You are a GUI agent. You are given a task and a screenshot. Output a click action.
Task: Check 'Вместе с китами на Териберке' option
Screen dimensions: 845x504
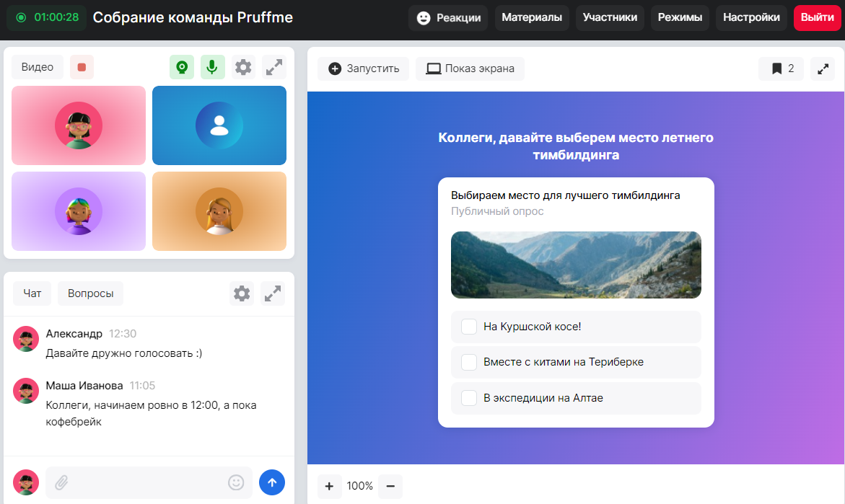pyautogui.click(x=469, y=363)
